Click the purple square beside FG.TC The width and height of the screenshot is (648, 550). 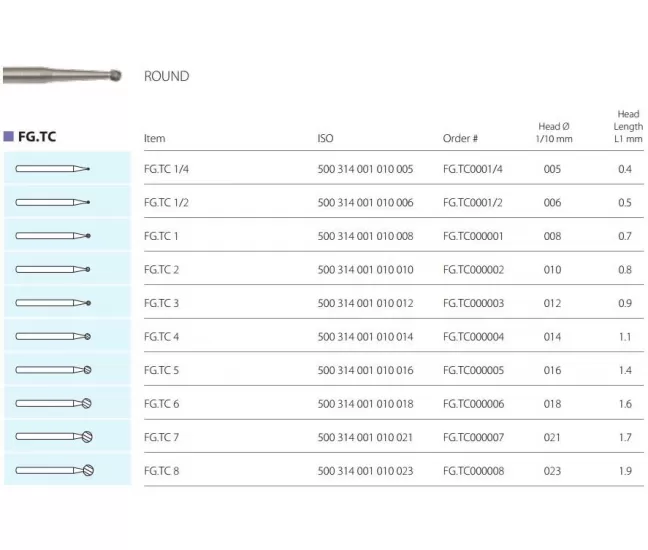(x=9, y=136)
